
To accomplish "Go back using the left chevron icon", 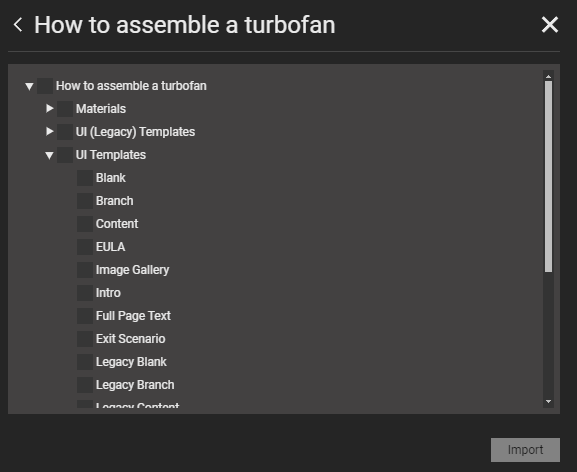I will pos(18,25).
